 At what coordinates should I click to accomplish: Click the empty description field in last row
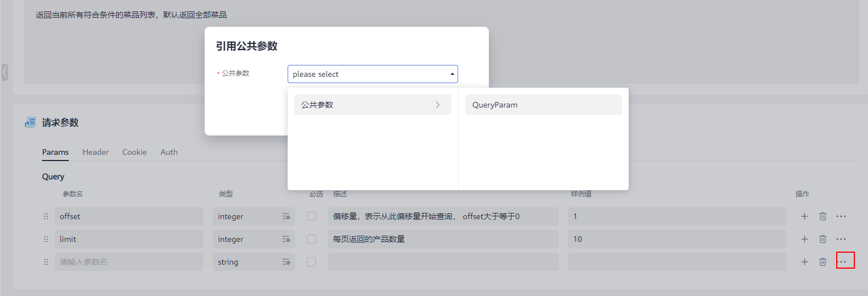click(443, 262)
